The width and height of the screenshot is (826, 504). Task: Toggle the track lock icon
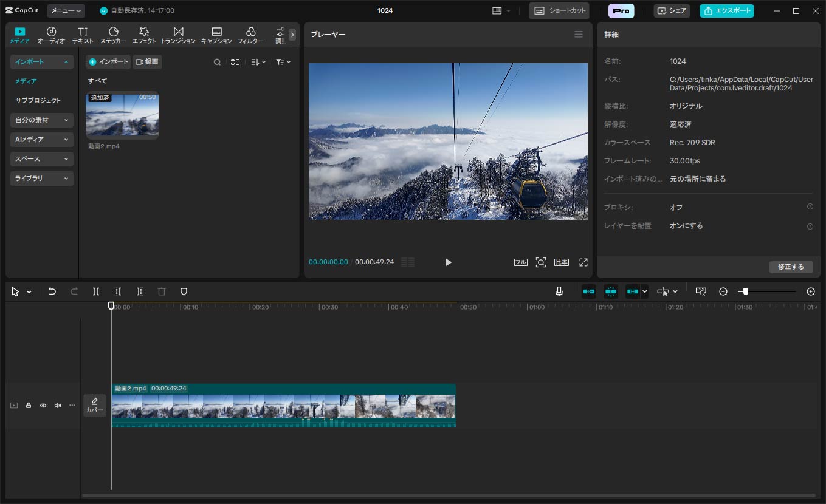pyautogui.click(x=29, y=406)
